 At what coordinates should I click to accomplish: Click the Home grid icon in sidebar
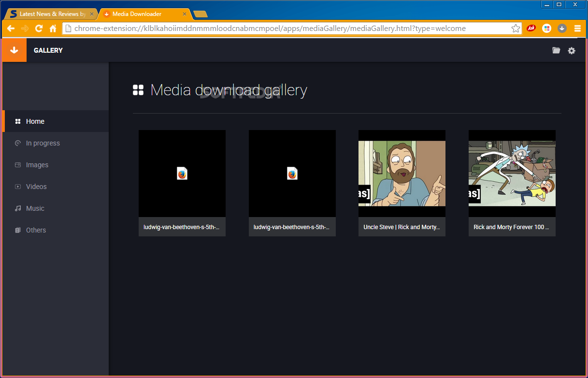18,121
